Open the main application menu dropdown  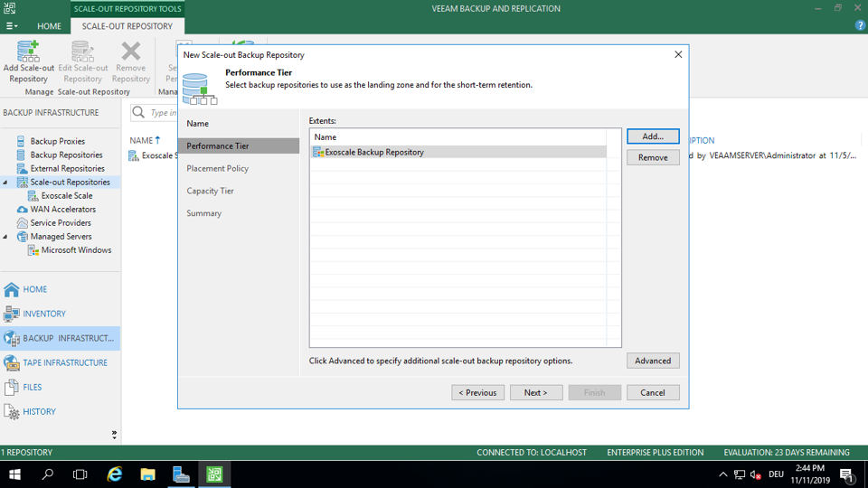(12, 26)
